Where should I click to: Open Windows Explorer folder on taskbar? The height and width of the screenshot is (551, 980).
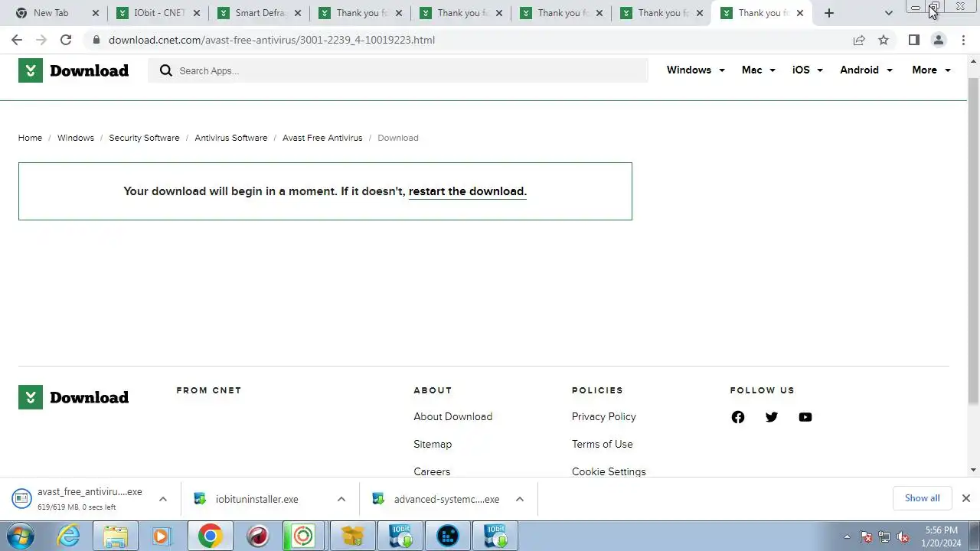pos(116,536)
